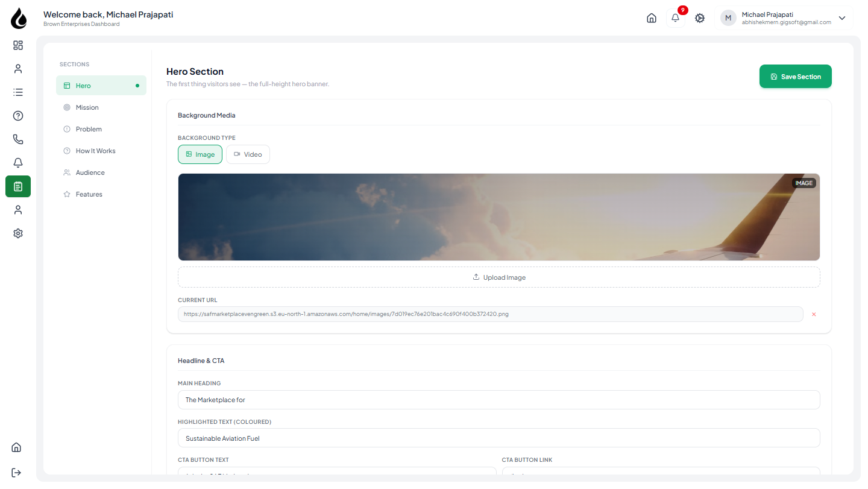Click the Upload Image dropzone button
Image resolution: width=868 pixels, height=489 pixels.
point(499,277)
